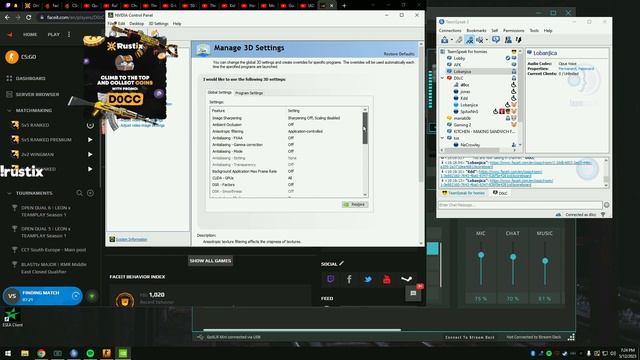
Task: Open Spotify from the taskbar
Action: tap(90, 353)
